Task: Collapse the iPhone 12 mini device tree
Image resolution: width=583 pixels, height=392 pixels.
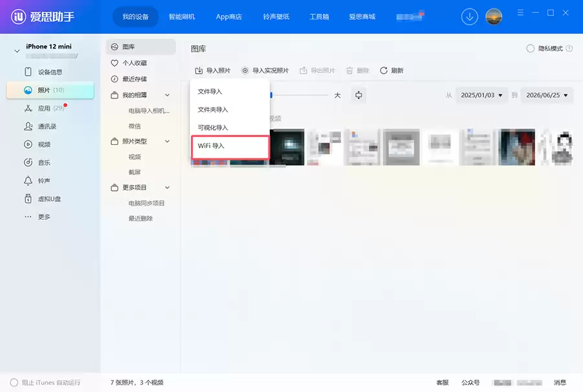Action: click(x=17, y=50)
